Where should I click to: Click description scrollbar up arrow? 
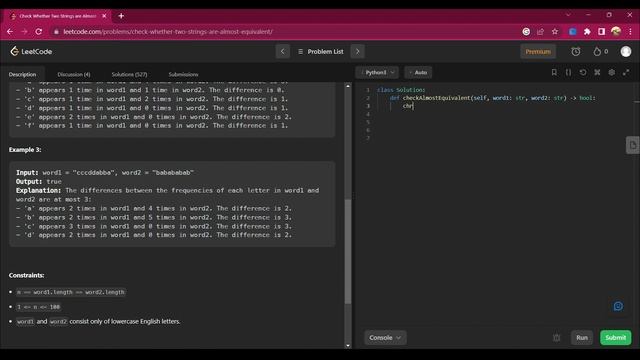coord(348,86)
